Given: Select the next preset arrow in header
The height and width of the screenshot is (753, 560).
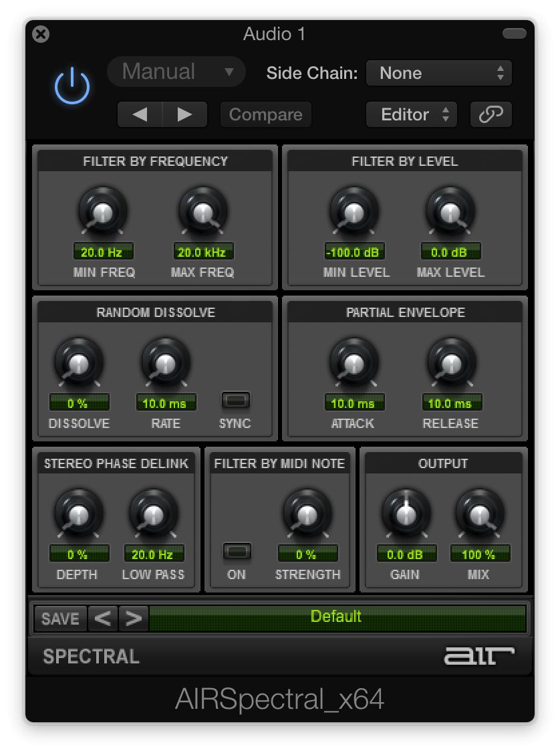Looking at the screenshot, I should pyautogui.click(x=184, y=114).
